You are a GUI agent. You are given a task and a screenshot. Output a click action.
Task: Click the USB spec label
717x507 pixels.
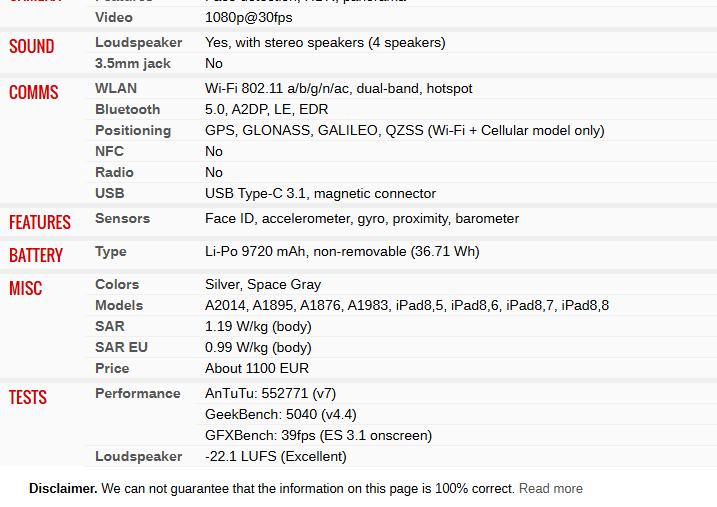click(110, 193)
